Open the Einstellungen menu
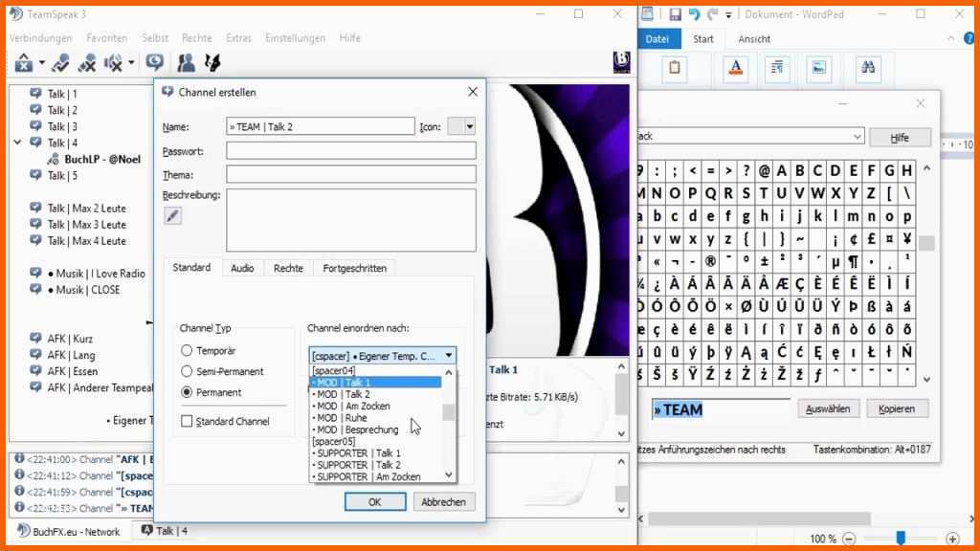Viewport: 980px width, 551px height. tap(295, 38)
